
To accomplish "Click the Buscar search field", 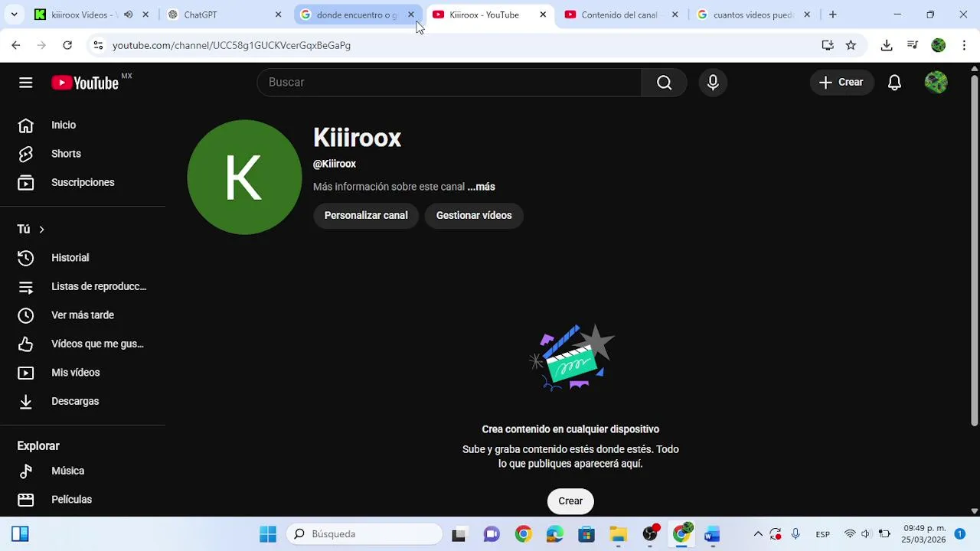I will point(449,83).
